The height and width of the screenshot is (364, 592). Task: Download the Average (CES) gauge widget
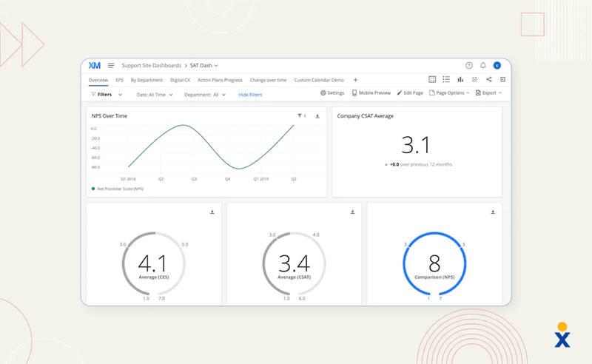[212, 212]
